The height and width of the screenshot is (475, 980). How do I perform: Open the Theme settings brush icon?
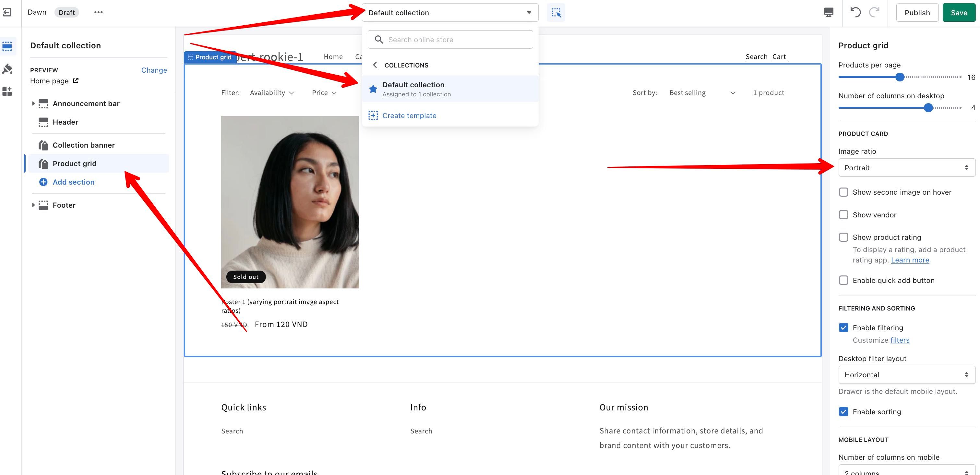click(7, 69)
